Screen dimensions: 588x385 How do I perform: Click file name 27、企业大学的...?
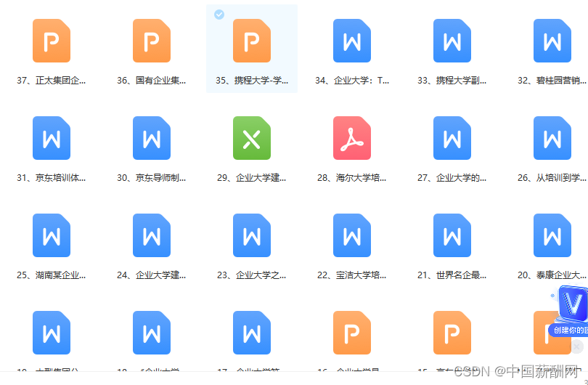(x=452, y=178)
